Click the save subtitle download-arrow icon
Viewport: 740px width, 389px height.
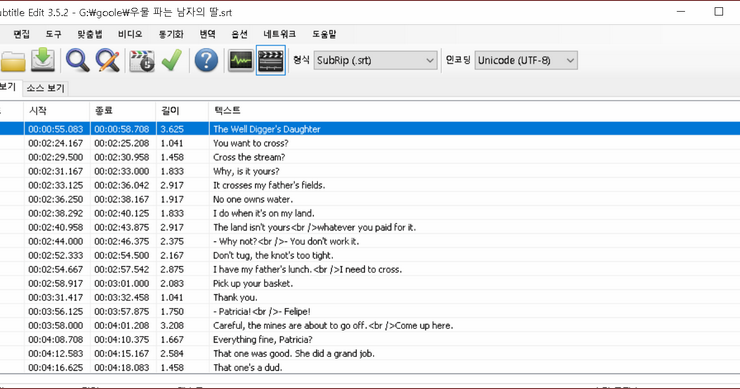click(43, 60)
